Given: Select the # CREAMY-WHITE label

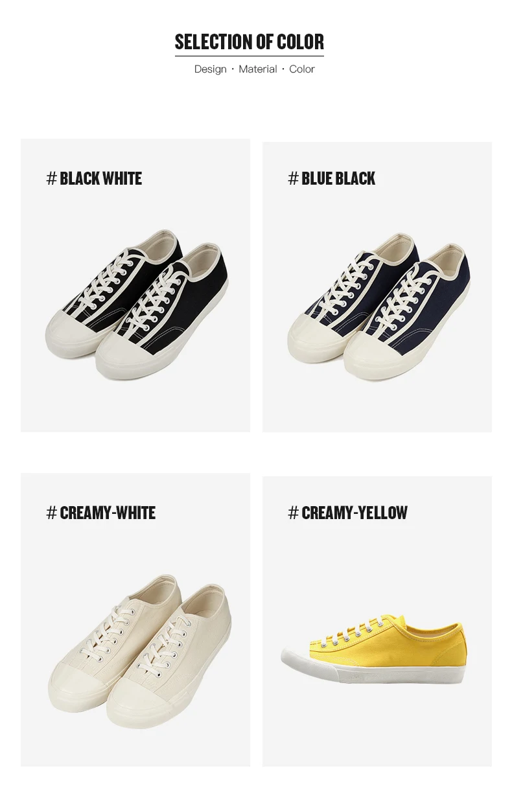Looking at the screenshot, I should pos(101,513).
